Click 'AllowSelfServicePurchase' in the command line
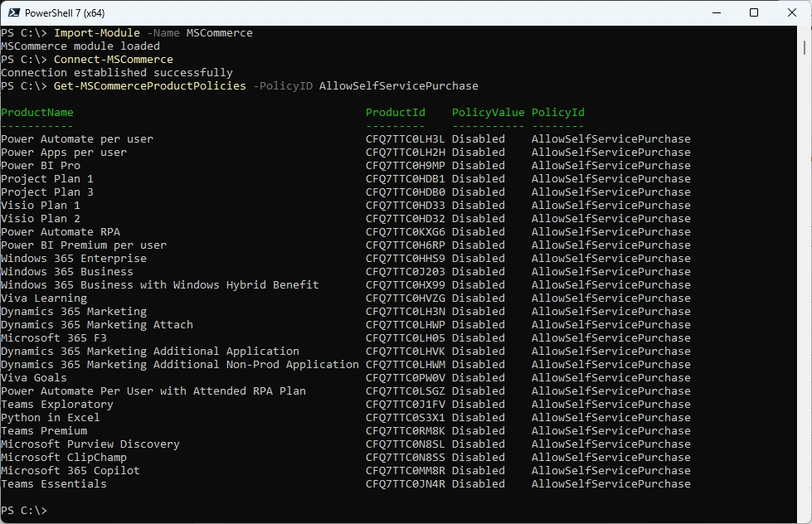The height and width of the screenshot is (524, 812). 399,85
